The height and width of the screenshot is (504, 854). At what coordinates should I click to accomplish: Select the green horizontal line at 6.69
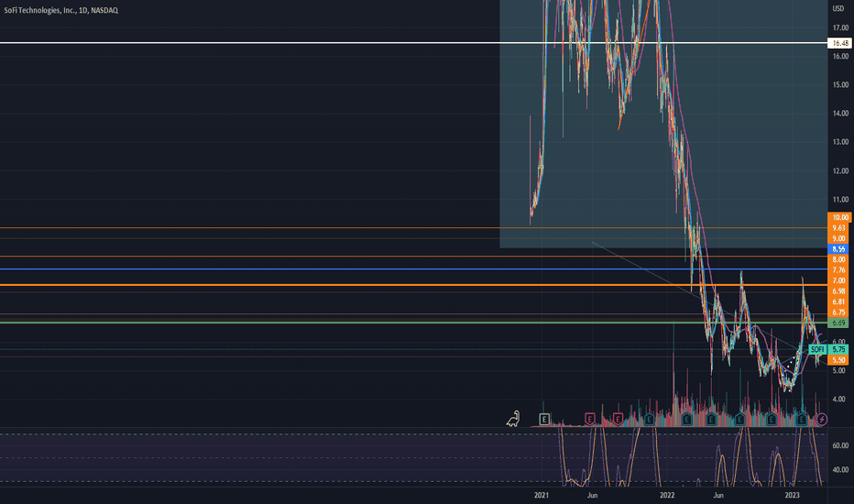(414, 323)
